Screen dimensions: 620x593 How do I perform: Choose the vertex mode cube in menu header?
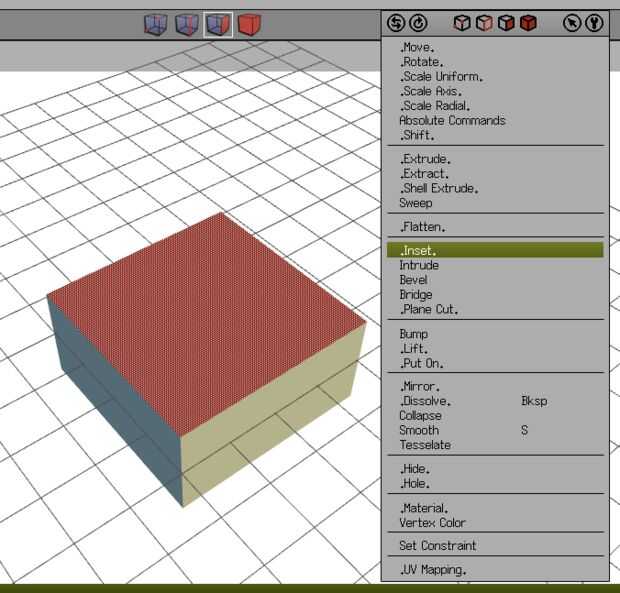coord(462,23)
